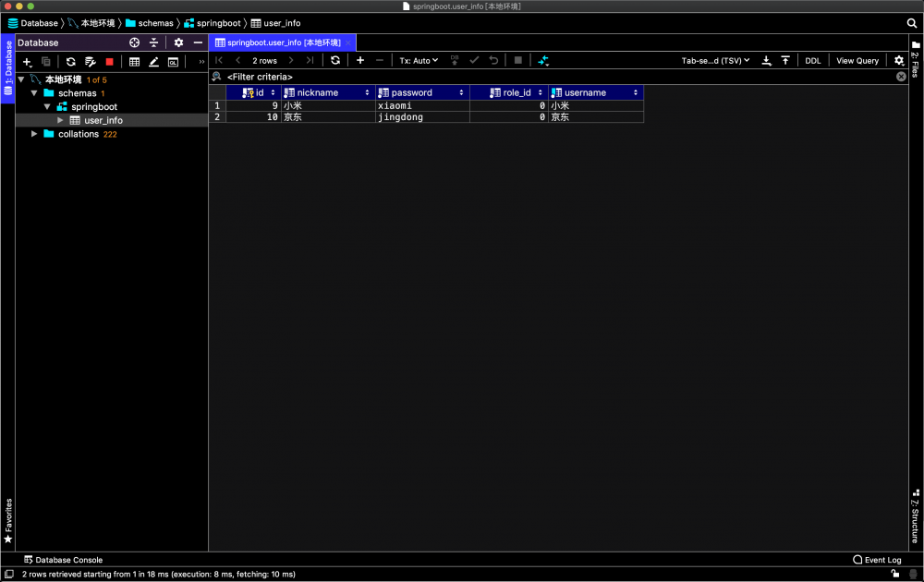
Task: Go to next page of rows
Action: (290, 60)
